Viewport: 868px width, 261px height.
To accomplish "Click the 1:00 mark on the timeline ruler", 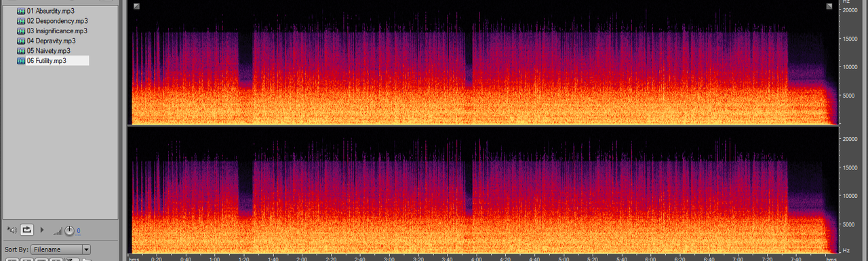I will [214, 258].
